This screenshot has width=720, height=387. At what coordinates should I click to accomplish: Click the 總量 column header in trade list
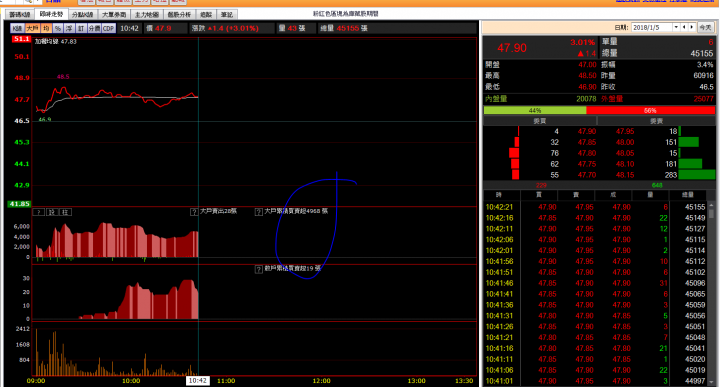tap(687, 195)
